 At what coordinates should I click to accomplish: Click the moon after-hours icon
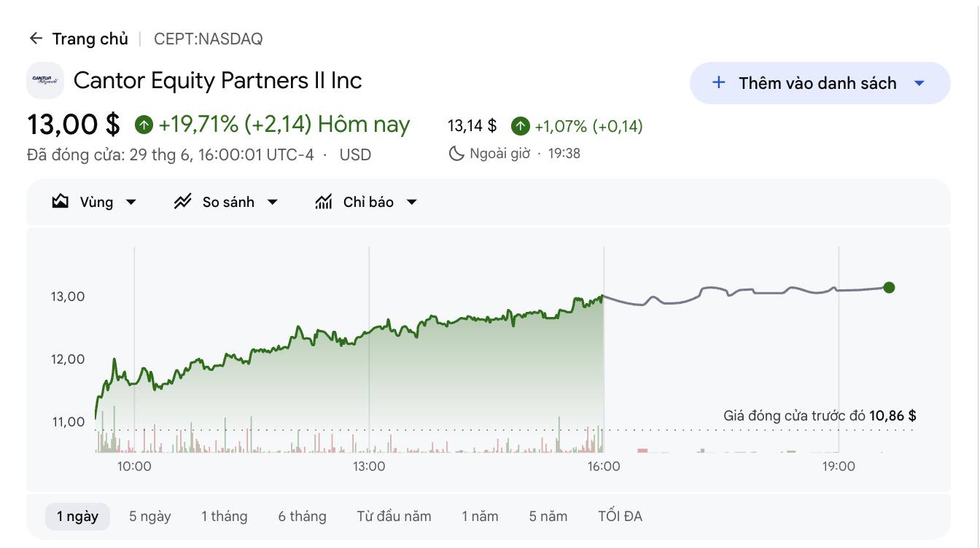click(456, 153)
